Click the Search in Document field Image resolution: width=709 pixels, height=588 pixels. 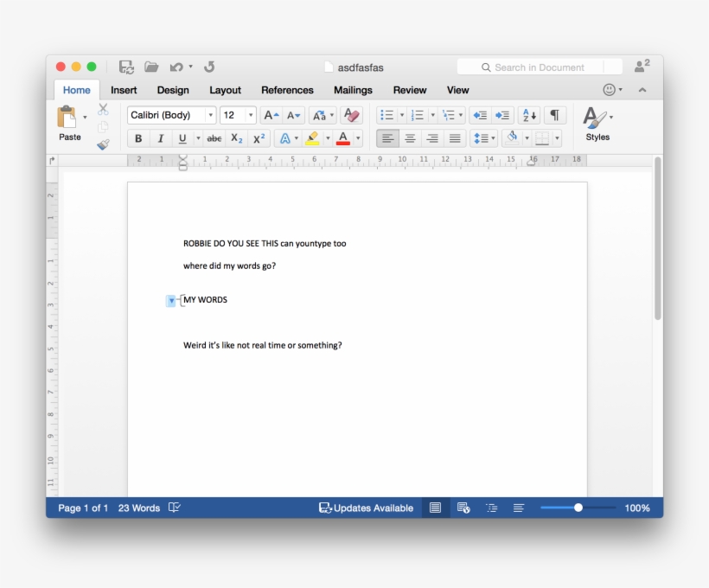coord(540,67)
